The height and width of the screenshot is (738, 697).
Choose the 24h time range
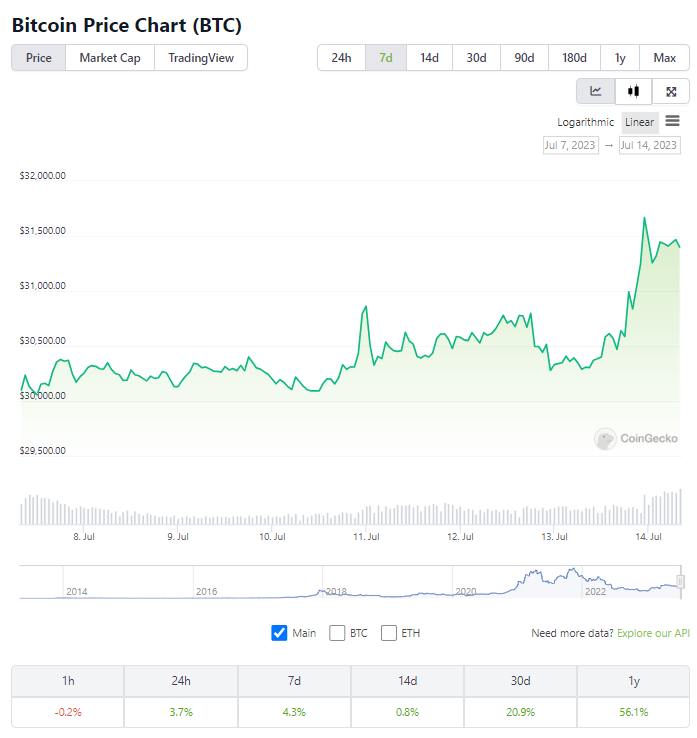point(341,58)
